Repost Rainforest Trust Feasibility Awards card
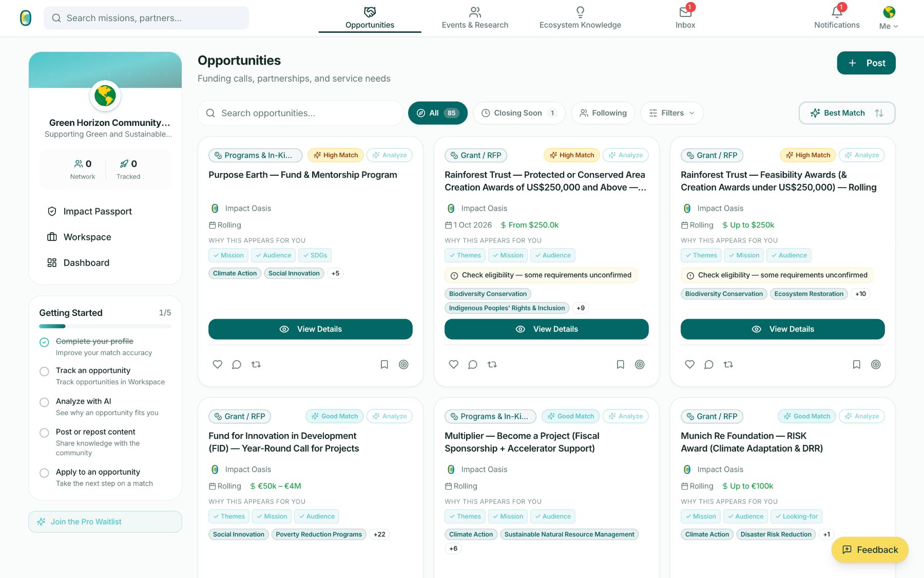Viewport: 924px width, 578px height. tap(728, 364)
